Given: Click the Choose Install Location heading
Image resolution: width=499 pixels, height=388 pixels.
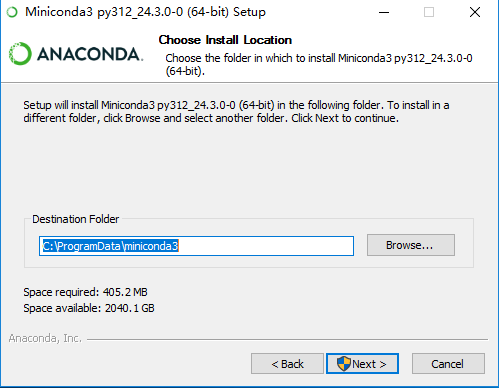Looking at the screenshot, I should pyautogui.click(x=225, y=40).
